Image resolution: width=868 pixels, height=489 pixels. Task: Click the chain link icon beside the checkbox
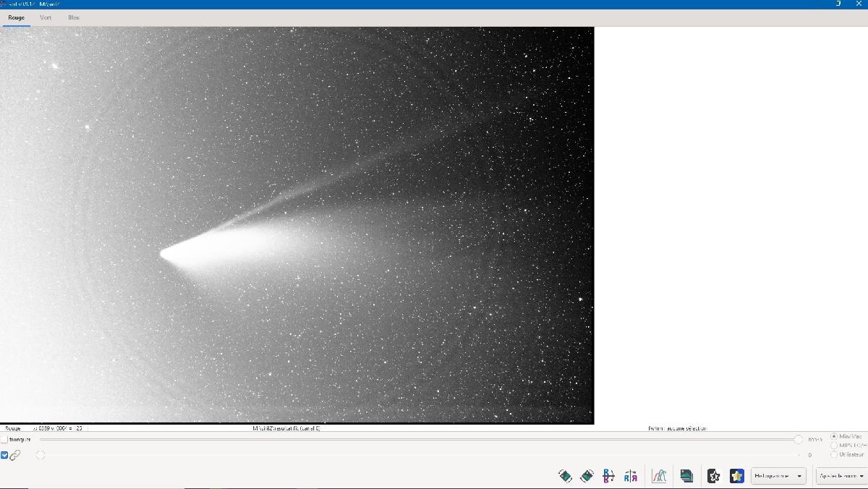coord(15,455)
